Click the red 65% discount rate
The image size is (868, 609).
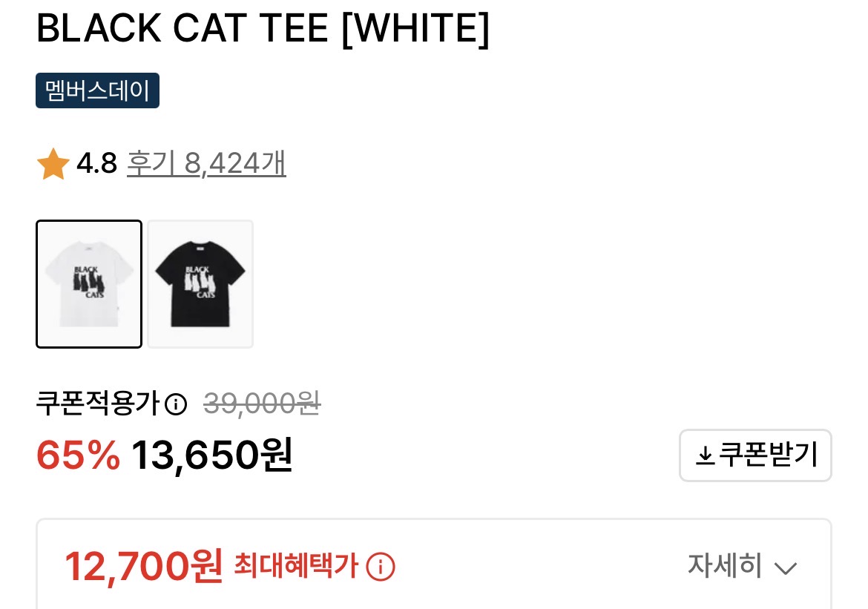click(x=78, y=455)
